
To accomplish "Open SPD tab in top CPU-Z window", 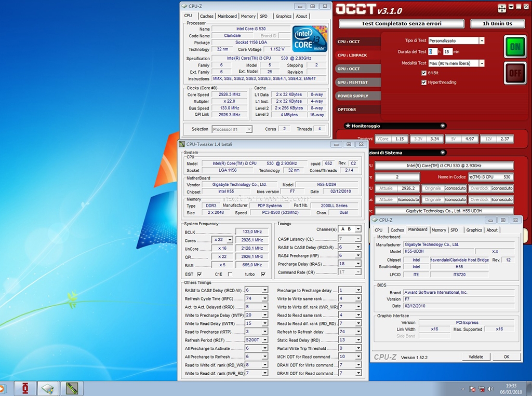I will [x=263, y=16].
